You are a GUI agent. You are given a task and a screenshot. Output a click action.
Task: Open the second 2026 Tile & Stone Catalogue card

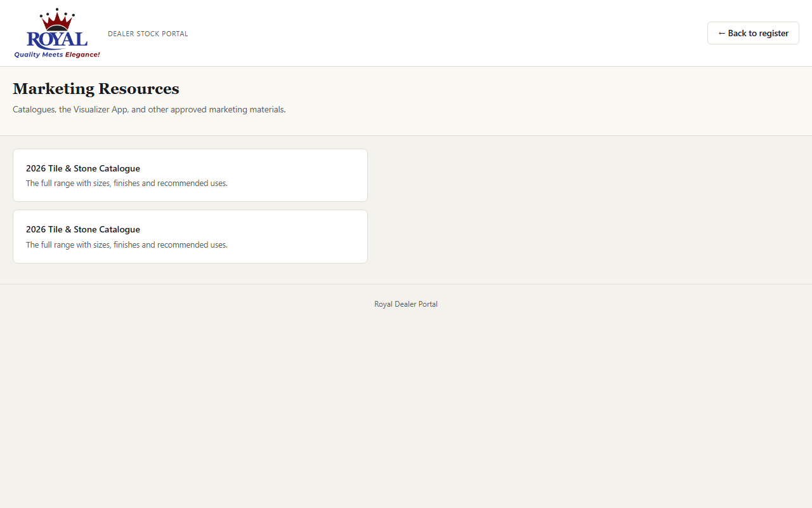point(190,236)
